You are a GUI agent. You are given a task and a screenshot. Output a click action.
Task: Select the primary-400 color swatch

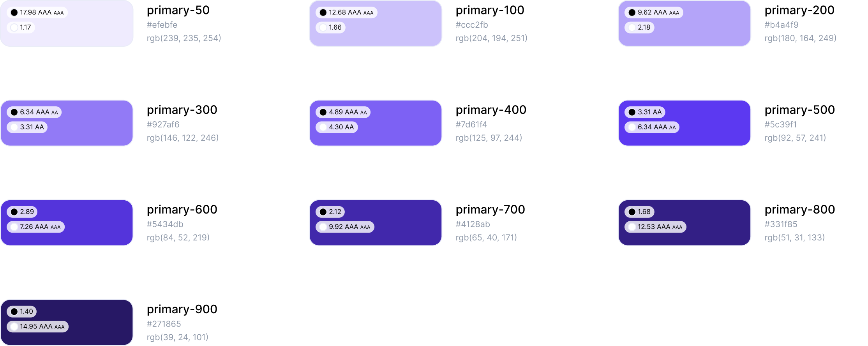(376, 123)
